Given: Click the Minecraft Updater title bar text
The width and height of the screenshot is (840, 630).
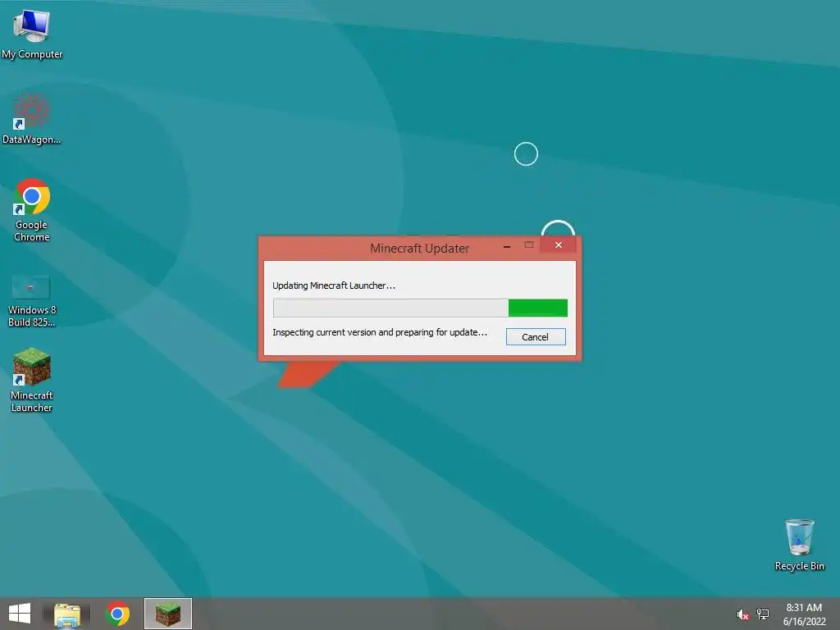Looking at the screenshot, I should 419,249.
